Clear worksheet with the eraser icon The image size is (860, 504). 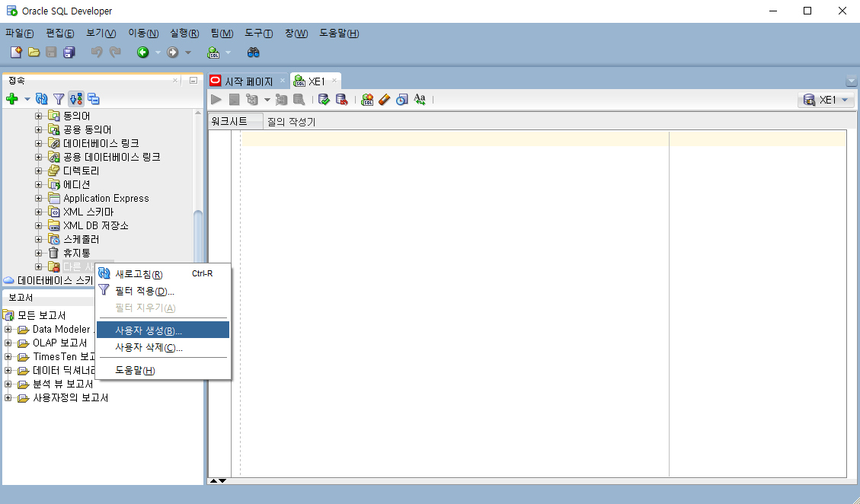click(385, 99)
